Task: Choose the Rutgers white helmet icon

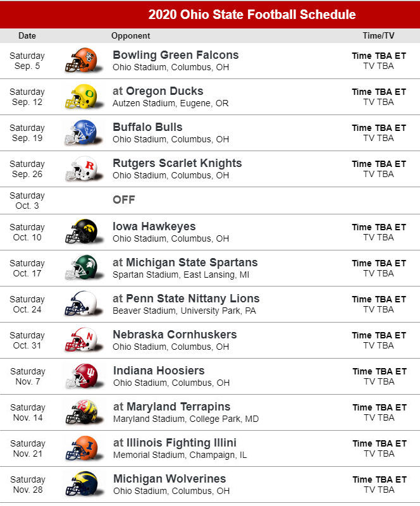Action: click(x=83, y=169)
